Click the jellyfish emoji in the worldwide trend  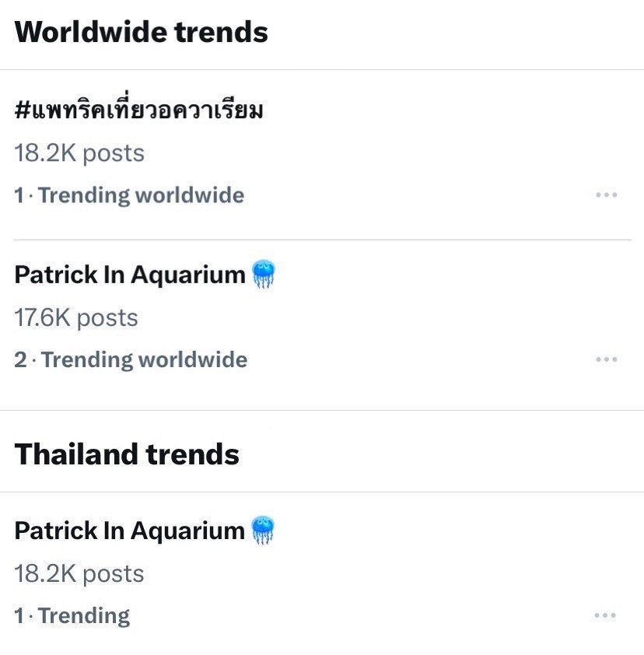point(264,275)
